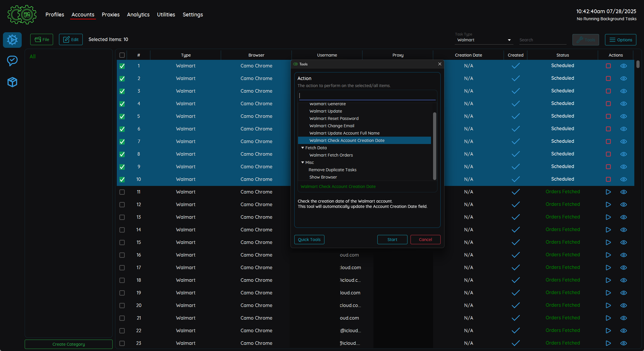Go to the Proxies tab
Viewport: 644px width, 351px height.
(111, 15)
